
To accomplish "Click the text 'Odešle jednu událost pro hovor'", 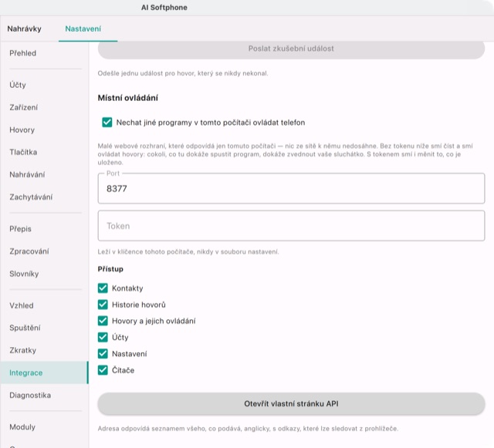I will pyautogui.click(x=146, y=74).
